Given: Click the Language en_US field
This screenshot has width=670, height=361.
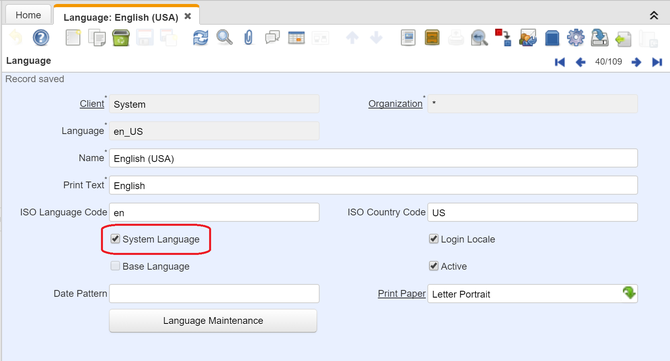Looking at the screenshot, I should [x=214, y=131].
